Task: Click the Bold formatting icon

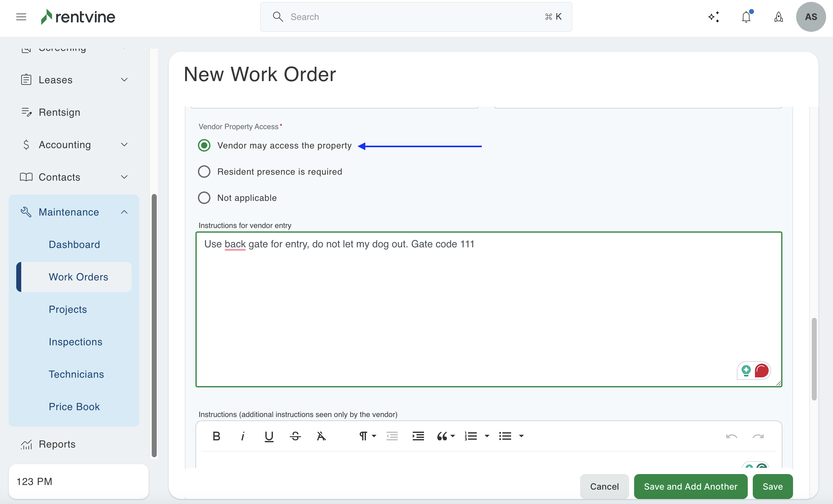Action: tap(216, 436)
